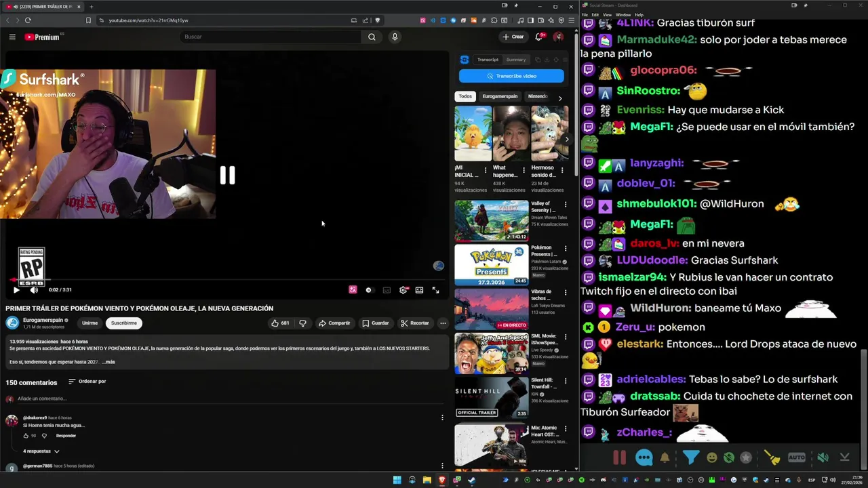Pause chat in Social Stream dashboard
The height and width of the screenshot is (488, 868).
pyautogui.click(x=619, y=457)
